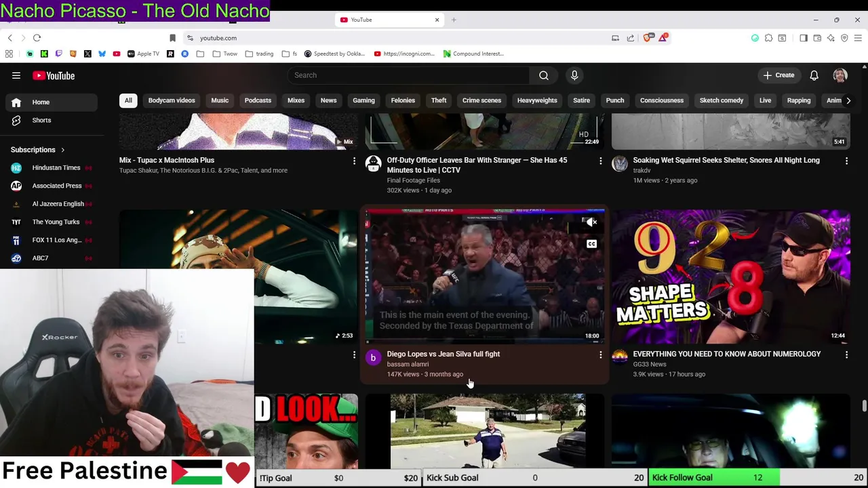Click the YouTube logo

pyautogui.click(x=54, y=76)
